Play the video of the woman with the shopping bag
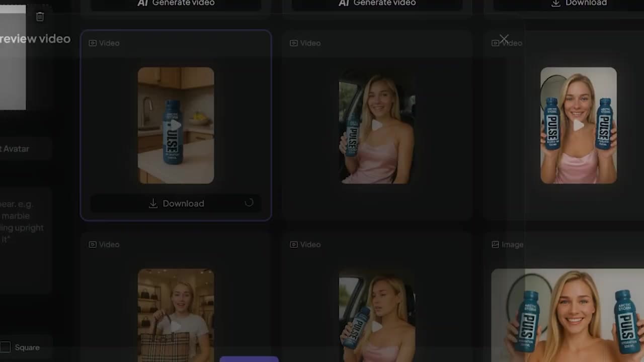Screen dimensions: 644x362 click(x=176, y=327)
